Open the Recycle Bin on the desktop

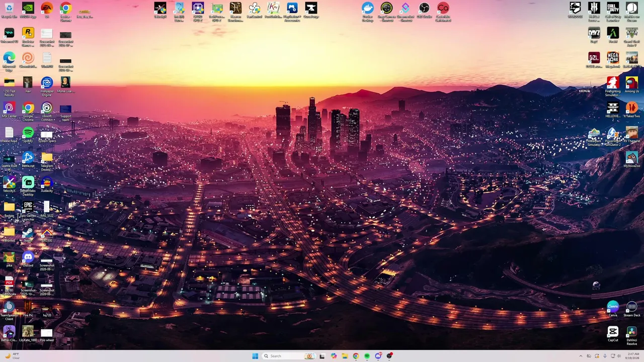pyautogui.click(x=9, y=11)
